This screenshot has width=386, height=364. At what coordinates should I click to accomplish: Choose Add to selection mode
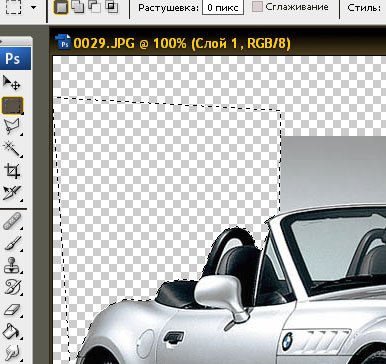coord(78,7)
